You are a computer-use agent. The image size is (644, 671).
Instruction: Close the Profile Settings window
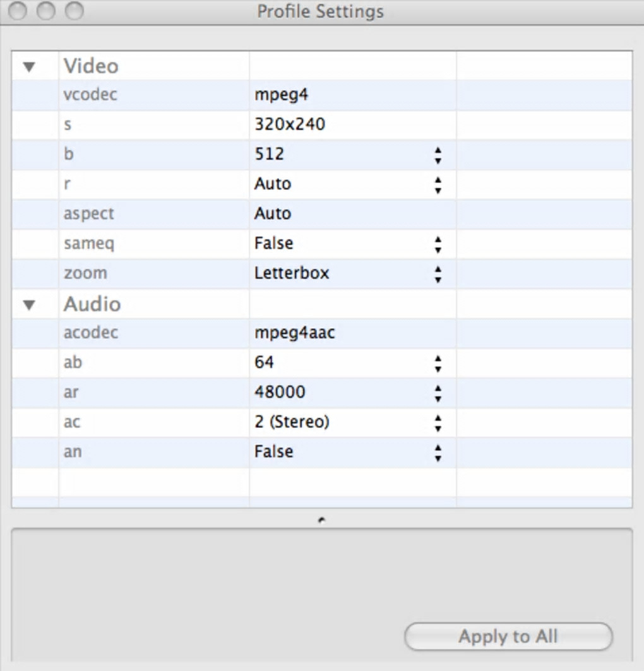point(18,11)
